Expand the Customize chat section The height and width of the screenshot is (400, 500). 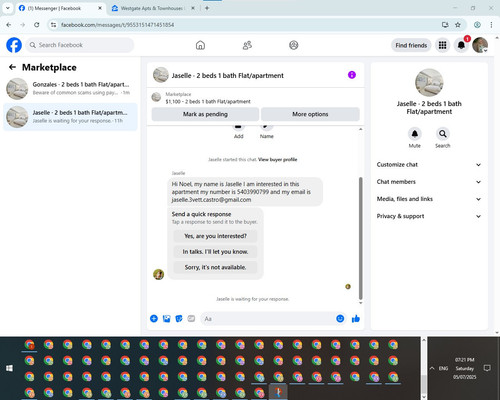(x=429, y=165)
